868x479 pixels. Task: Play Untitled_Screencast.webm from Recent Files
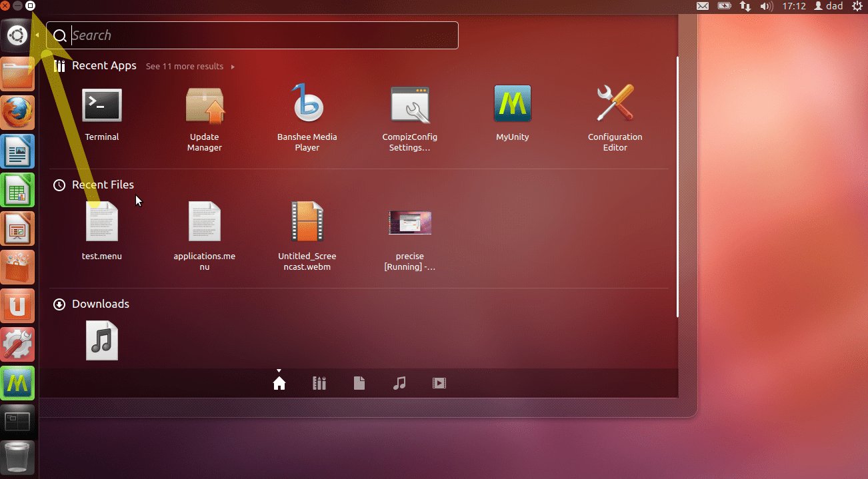307,223
